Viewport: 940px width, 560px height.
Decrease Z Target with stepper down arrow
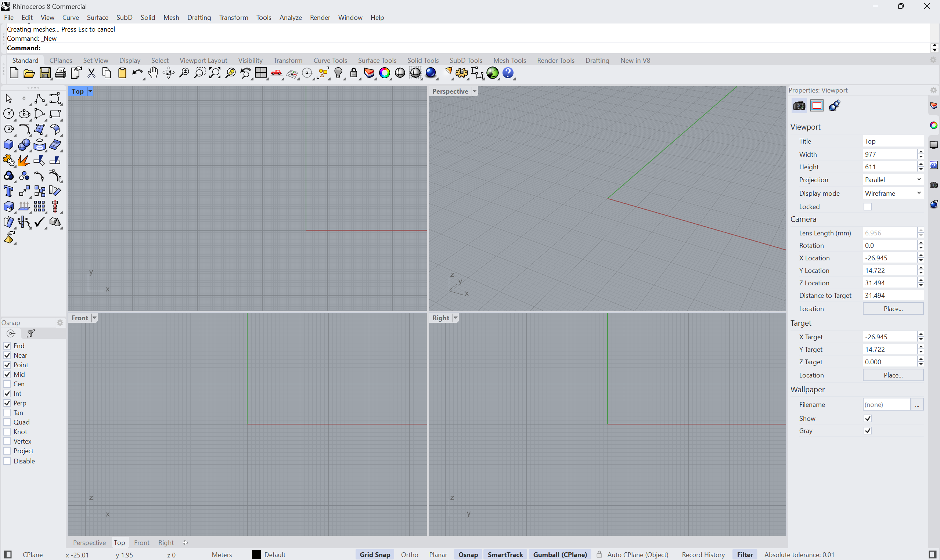[921, 364]
